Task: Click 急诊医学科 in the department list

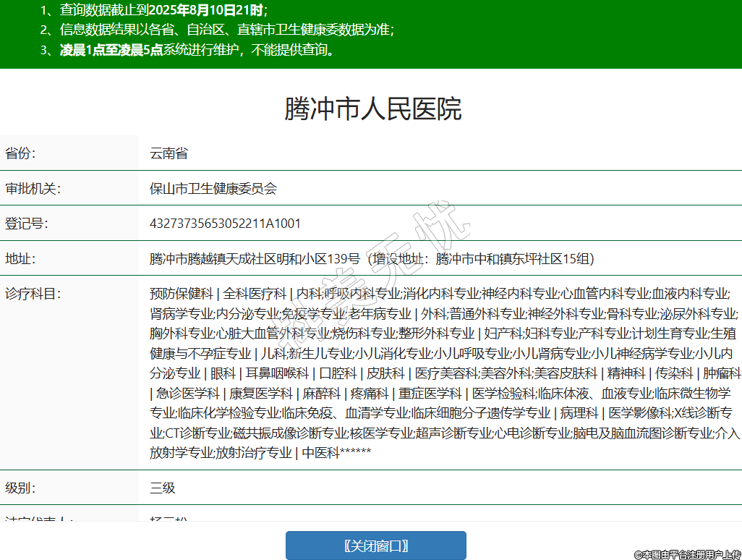Action: pyautogui.click(x=188, y=394)
